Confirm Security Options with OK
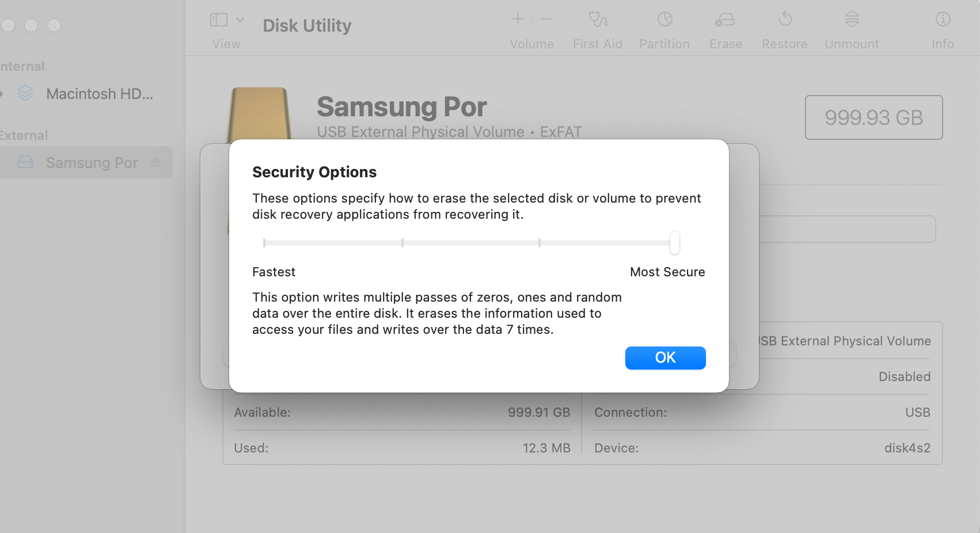Image resolution: width=980 pixels, height=533 pixels. (x=665, y=357)
